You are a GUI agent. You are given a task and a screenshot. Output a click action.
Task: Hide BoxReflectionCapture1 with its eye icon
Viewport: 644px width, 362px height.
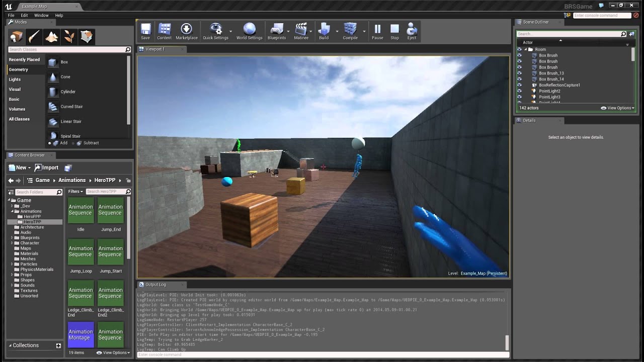(x=520, y=85)
